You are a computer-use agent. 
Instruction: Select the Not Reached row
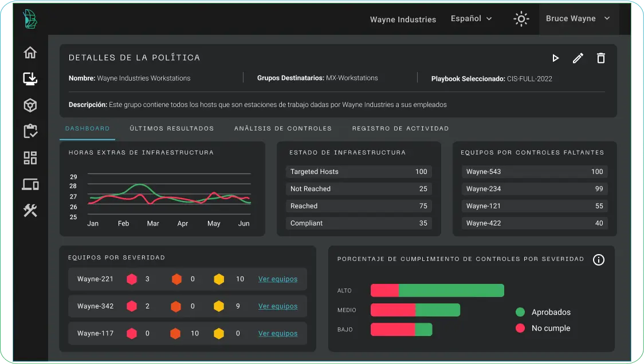tap(359, 189)
